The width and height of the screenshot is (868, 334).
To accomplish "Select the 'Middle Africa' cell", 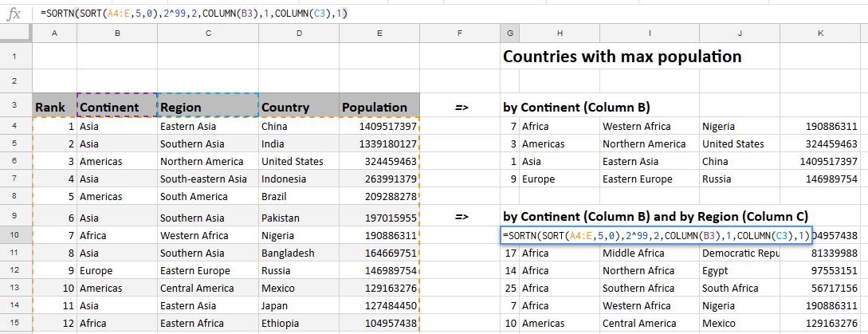I will click(x=650, y=253).
